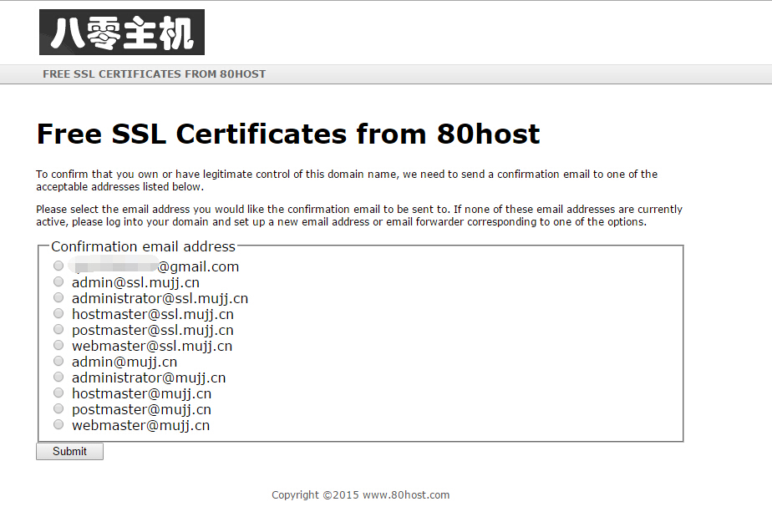Screen dimensions: 772x532
Task: Click the admin@mujj.cn label text
Action: pyautogui.click(x=124, y=362)
